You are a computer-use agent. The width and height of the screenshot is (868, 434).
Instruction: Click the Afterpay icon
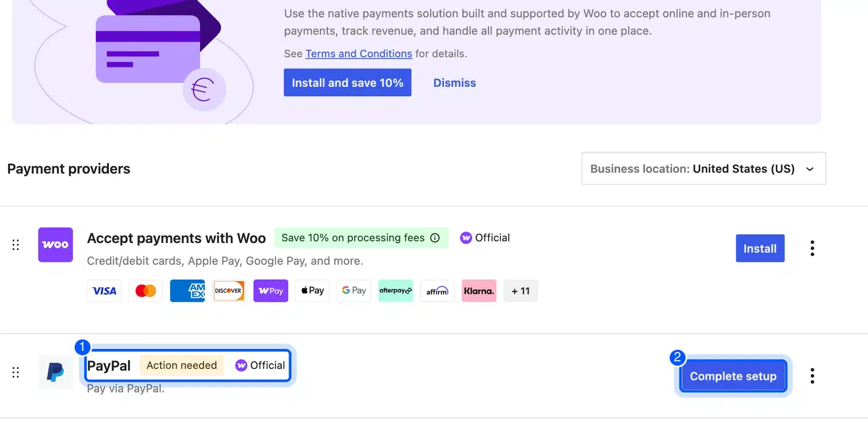pos(396,291)
